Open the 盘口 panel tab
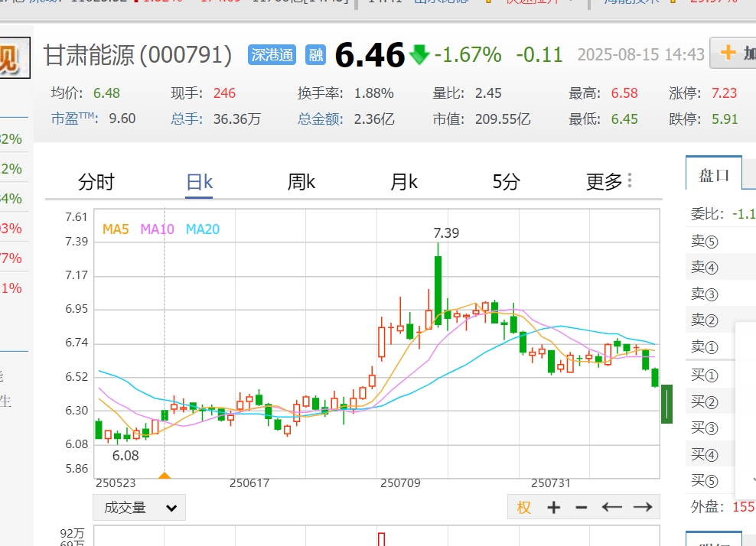The height and width of the screenshot is (546, 756). pyautogui.click(x=714, y=174)
